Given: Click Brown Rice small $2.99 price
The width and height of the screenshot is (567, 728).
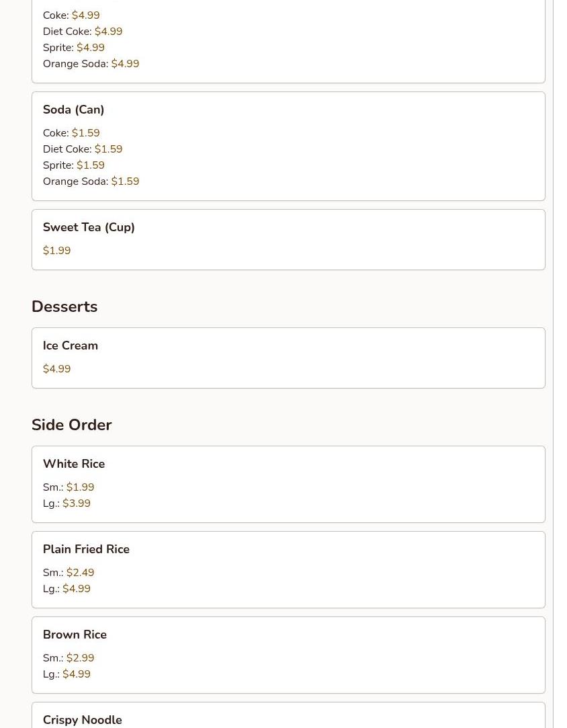Looking at the screenshot, I should 80,658.
